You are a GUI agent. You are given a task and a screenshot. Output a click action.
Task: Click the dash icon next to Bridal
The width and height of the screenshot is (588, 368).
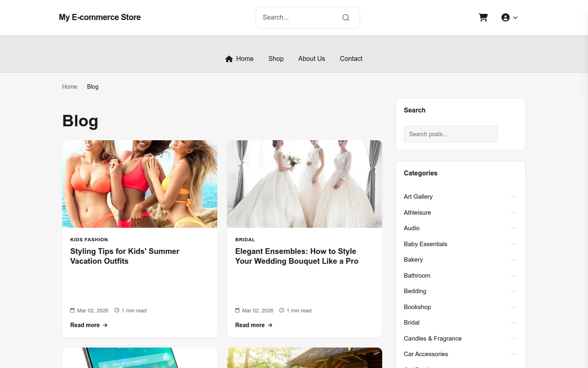point(514,323)
